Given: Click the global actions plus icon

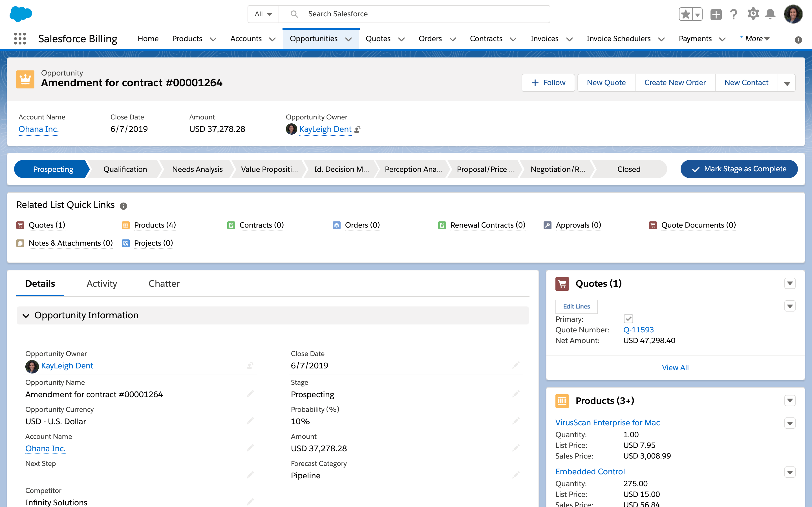Looking at the screenshot, I should click(716, 14).
